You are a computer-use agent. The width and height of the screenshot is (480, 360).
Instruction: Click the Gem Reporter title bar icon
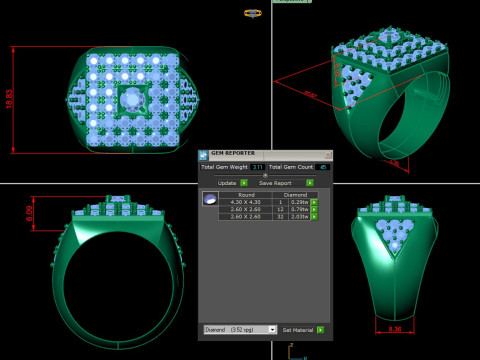(203, 156)
